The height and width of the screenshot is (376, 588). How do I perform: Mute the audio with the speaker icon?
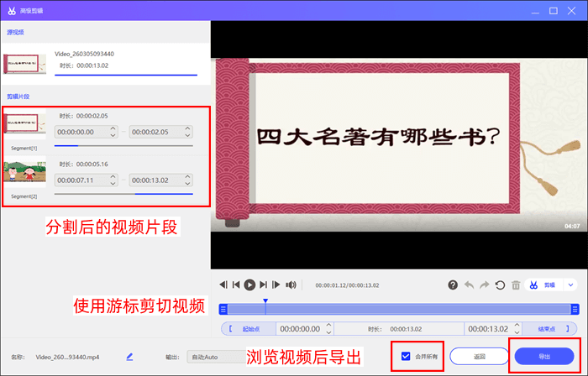(291, 285)
